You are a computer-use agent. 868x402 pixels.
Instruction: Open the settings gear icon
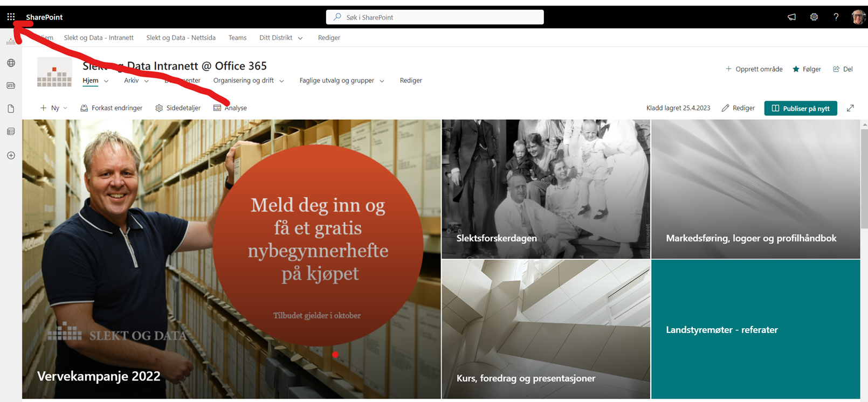[x=814, y=17]
